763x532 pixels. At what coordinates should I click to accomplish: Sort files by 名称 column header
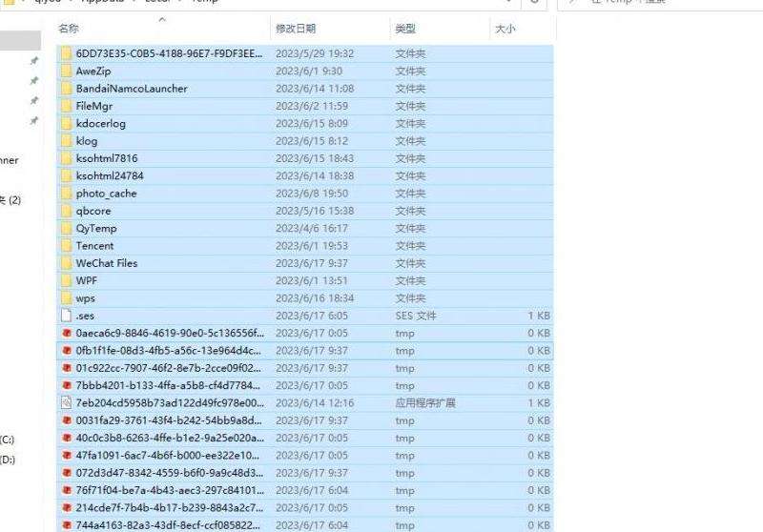(x=69, y=30)
